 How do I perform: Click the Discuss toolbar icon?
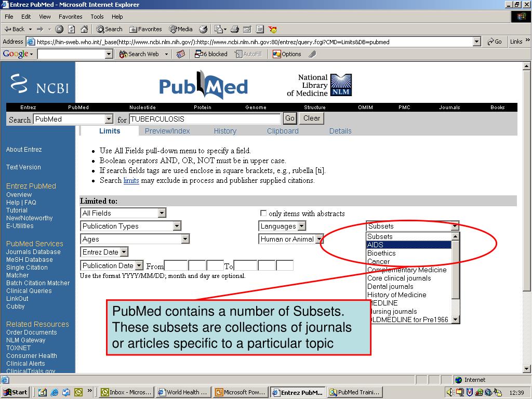[x=260, y=29]
